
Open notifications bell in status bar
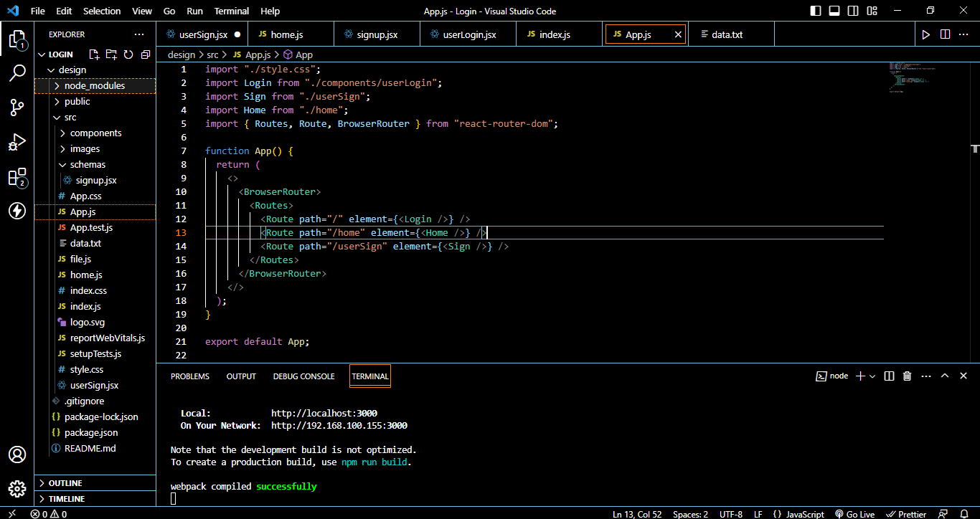tap(966, 514)
